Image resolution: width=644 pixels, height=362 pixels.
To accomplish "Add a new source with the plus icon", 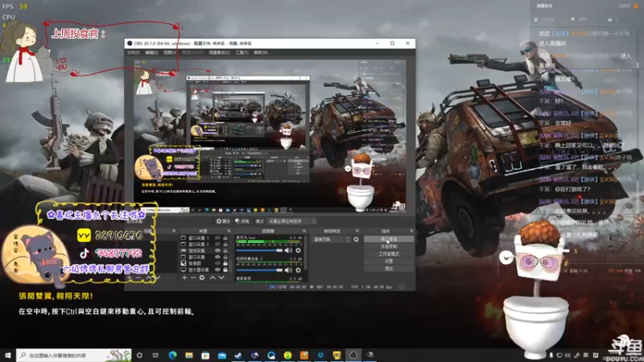I will click(184, 278).
